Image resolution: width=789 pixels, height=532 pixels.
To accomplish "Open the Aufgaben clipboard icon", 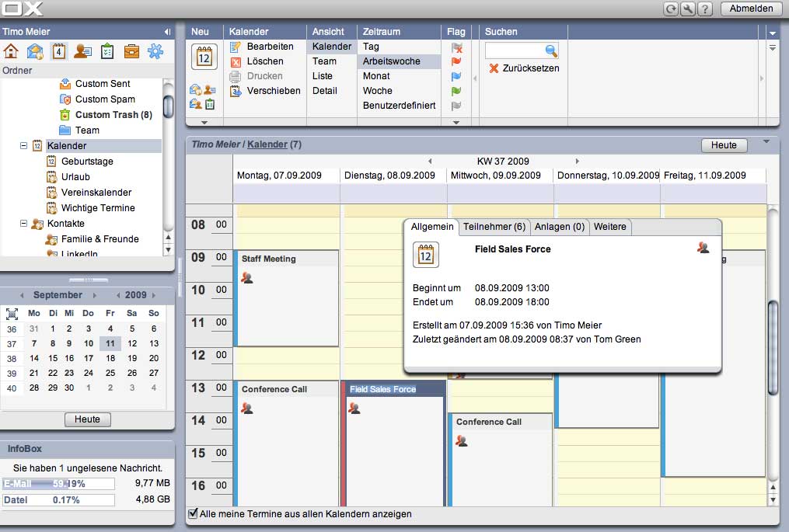I will (106, 51).
